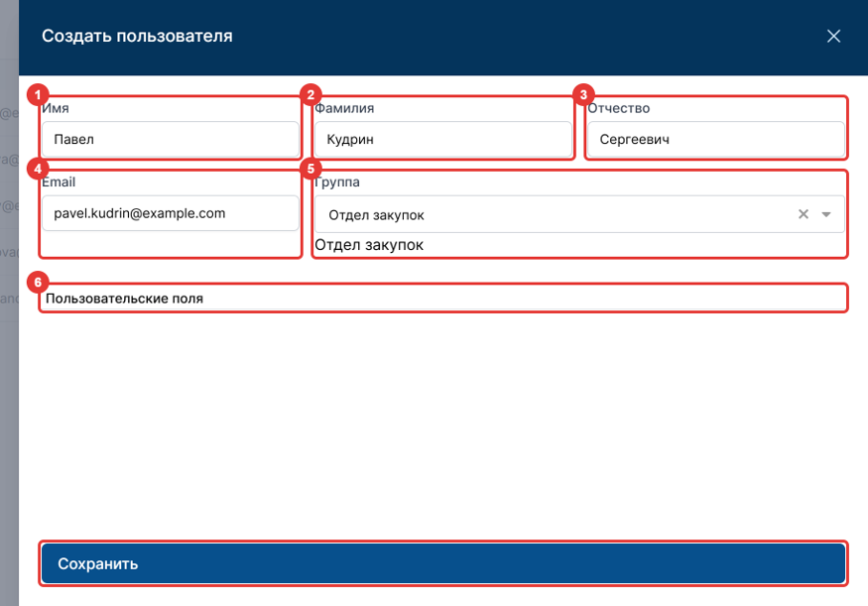Edit the Фамилия field containing Кудрин
Screen dimensions: 868x606
(x=442, y=139)
